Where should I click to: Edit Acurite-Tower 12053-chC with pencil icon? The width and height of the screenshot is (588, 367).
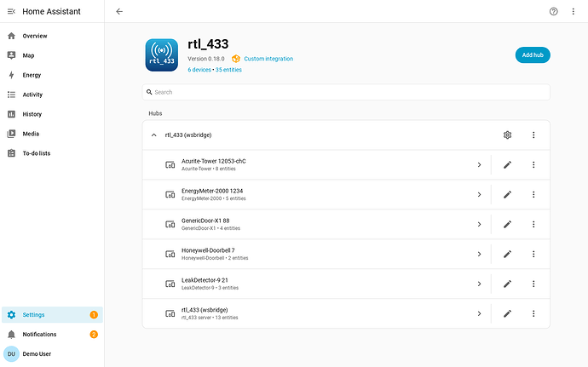coord(507,165)
